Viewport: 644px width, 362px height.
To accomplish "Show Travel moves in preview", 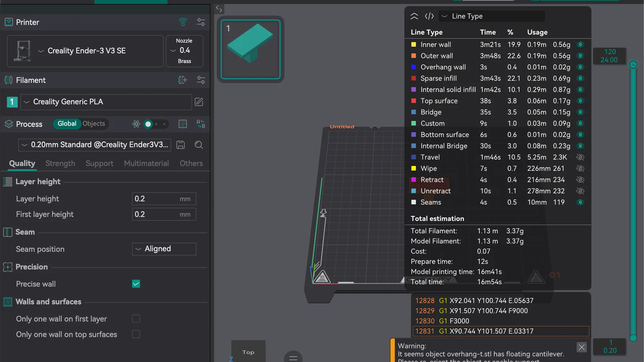I will point(580,157).
